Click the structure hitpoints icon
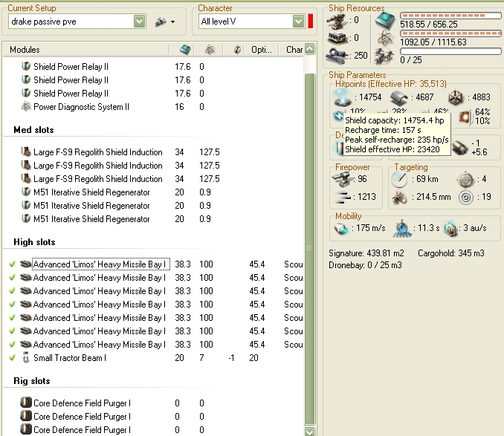Screen dimensions: 504x436 pos(456,96)
